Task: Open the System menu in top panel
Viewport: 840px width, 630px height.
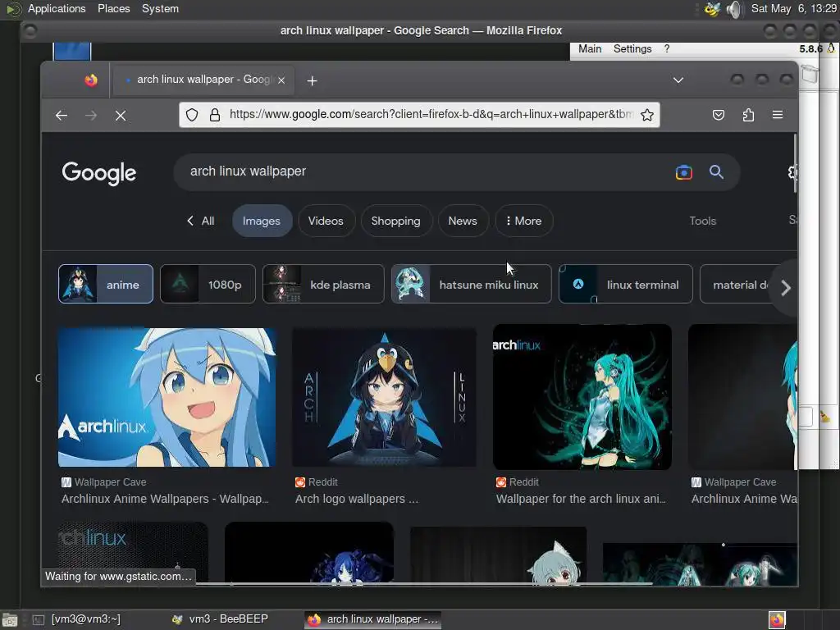Action: coord(160,8)
